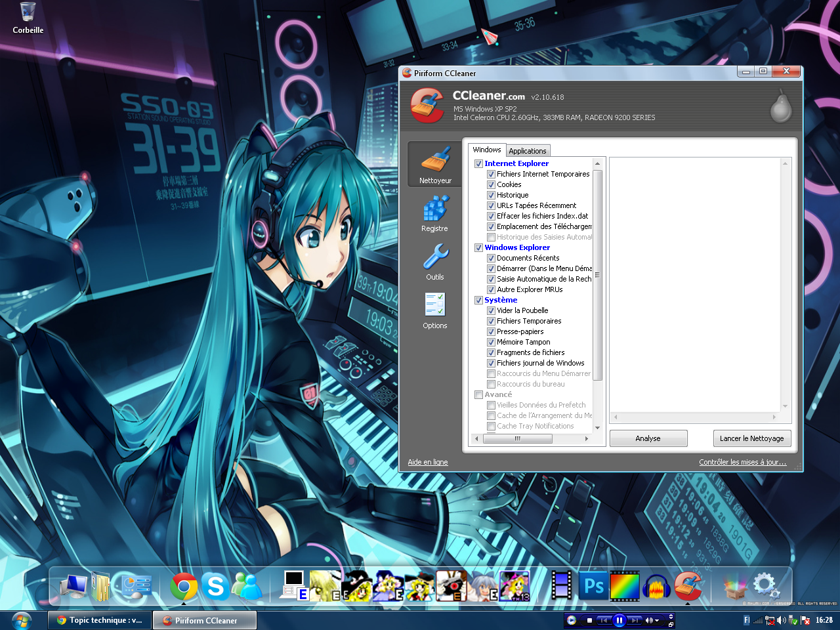Open the computer with E icon in dock
The image size is (840, 630).
(295, 586)
